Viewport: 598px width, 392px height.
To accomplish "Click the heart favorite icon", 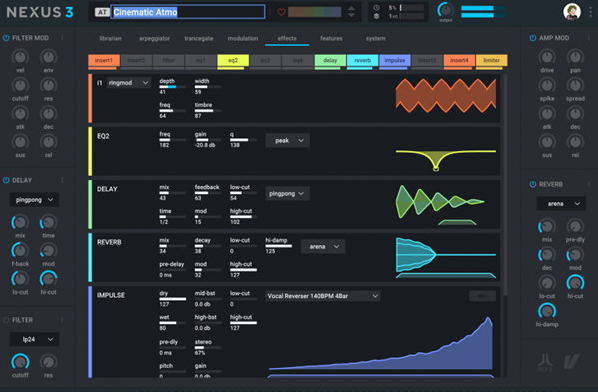I will tap(281, 12).
